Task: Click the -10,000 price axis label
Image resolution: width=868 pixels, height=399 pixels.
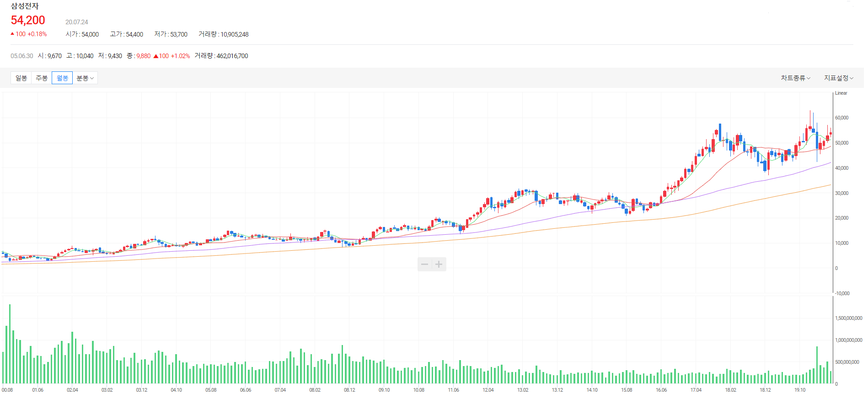Action: 841,293
